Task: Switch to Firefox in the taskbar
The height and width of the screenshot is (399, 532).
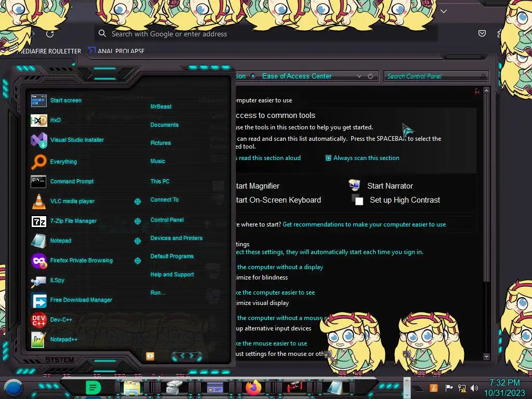Action: (x=254, y=388)
